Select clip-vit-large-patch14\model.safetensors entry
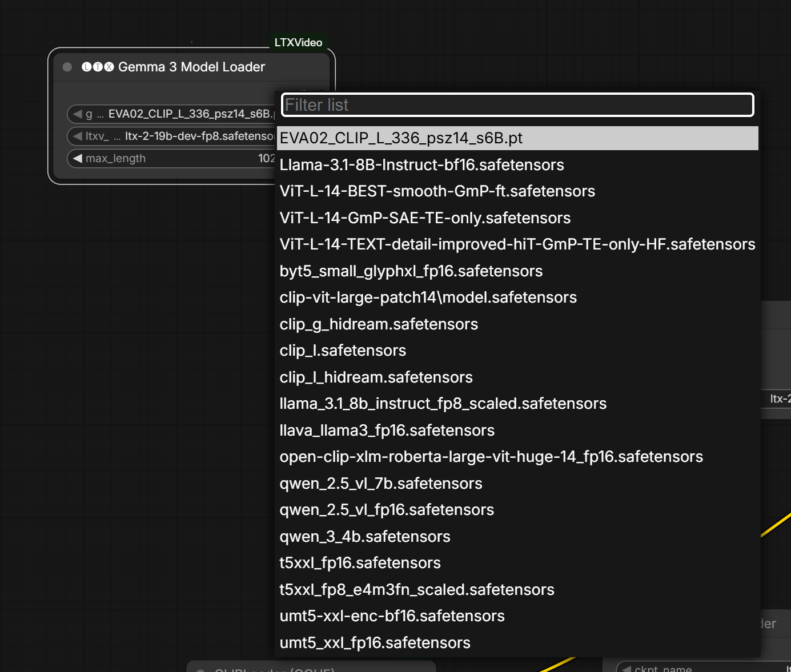The image size is (791, 672). 517,297
